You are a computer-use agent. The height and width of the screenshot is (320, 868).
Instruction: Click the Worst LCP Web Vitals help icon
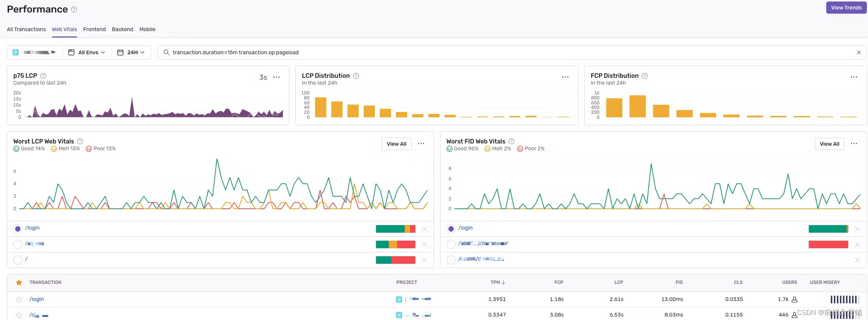[x=80, y=141]
